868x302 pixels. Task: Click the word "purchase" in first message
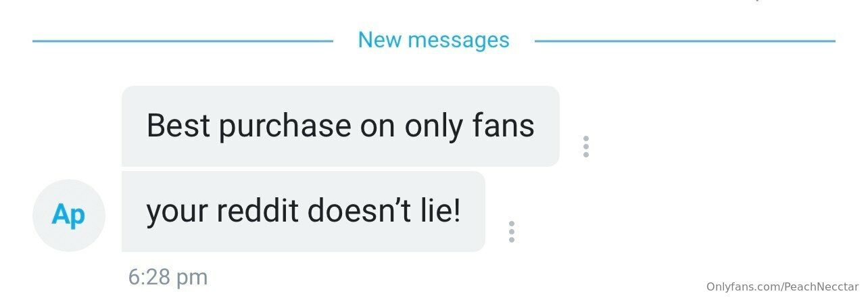click(x=285, y=126)
